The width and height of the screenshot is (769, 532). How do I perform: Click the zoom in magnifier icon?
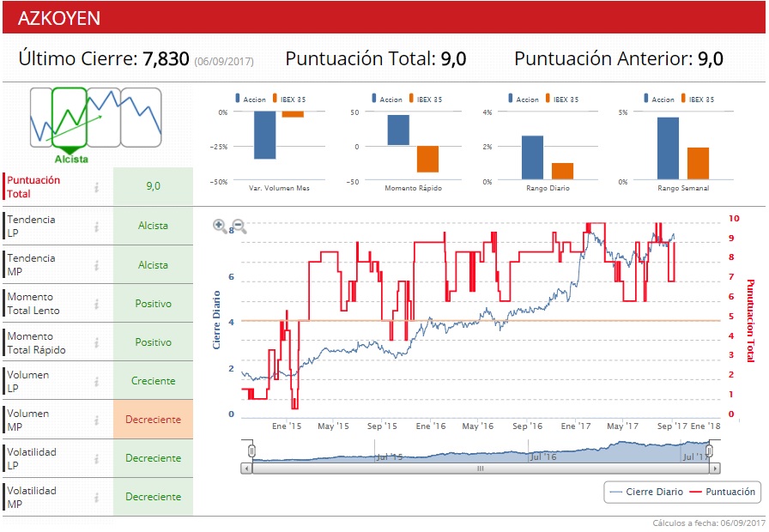[x=220, y=226]
